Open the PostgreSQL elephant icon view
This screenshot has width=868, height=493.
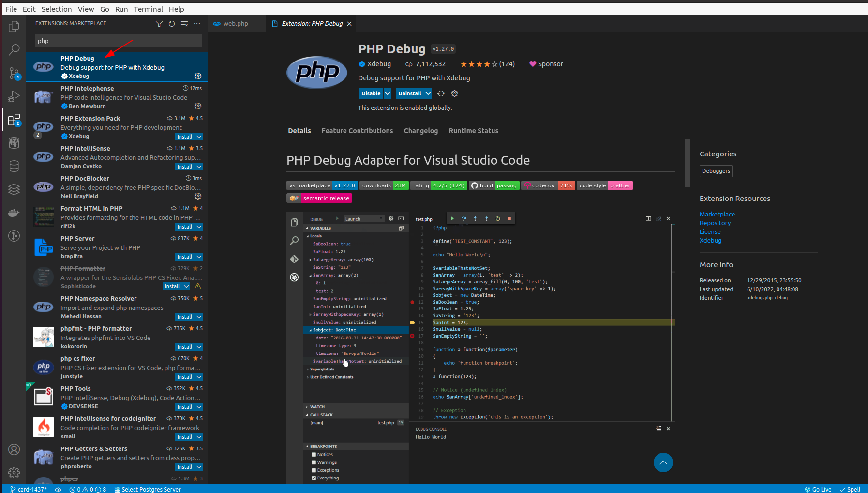click(x=14, y=143)
